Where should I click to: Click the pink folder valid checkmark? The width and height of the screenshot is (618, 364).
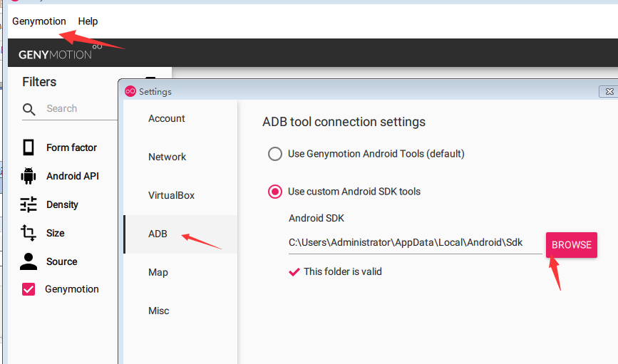tap(294, 272)
